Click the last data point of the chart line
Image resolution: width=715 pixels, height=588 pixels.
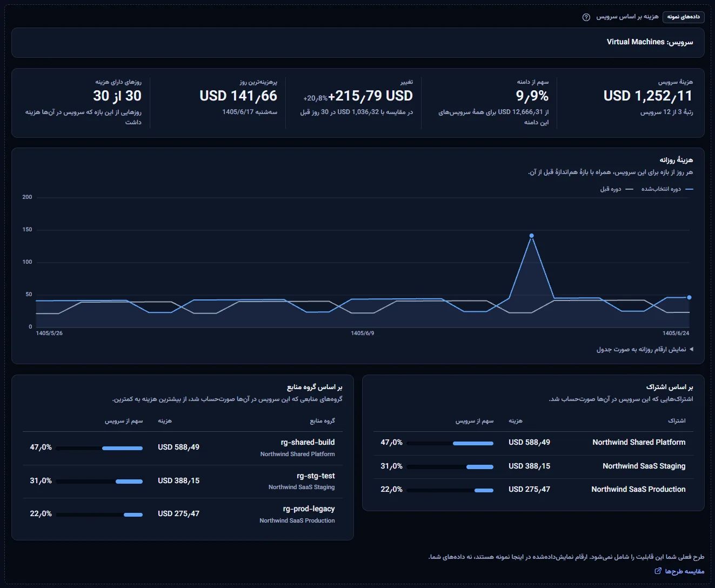coord(689,297)
